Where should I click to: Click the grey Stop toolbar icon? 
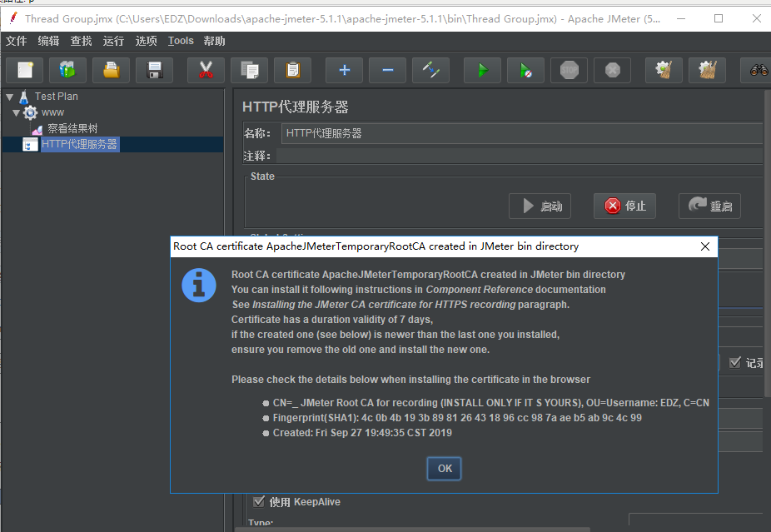coord(569,70)
